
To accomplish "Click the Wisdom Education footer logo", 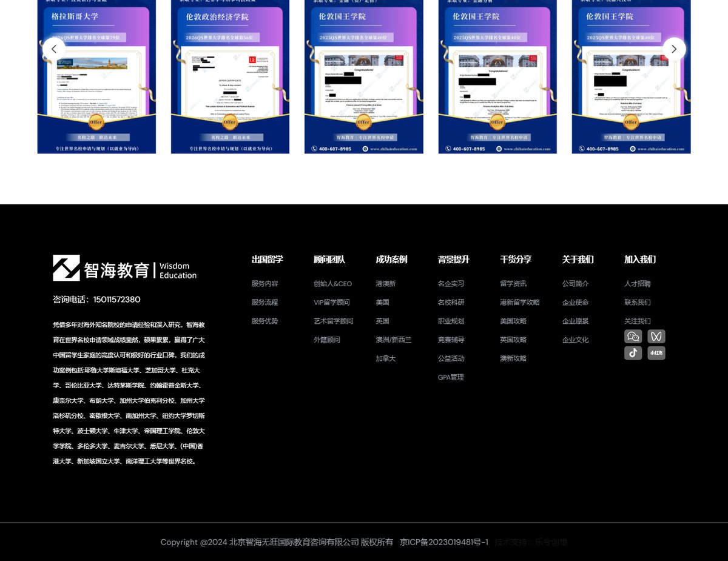I will [125, 268].
